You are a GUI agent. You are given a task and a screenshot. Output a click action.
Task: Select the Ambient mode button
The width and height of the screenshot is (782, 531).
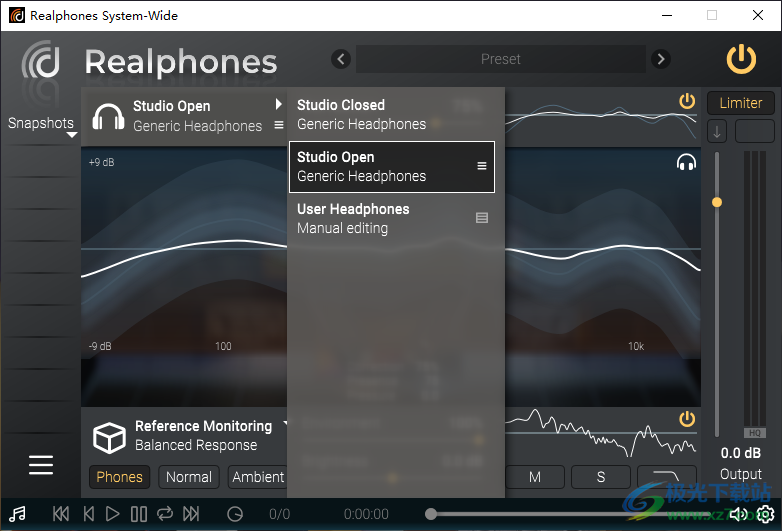point(257,477)
